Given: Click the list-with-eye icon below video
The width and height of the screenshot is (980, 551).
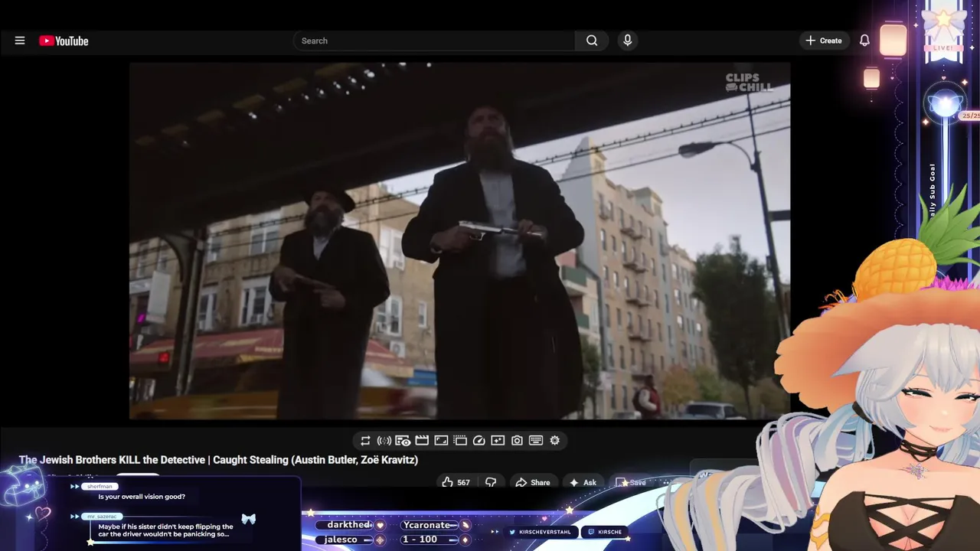Looking at the screenshot, I should click(403, 440).
